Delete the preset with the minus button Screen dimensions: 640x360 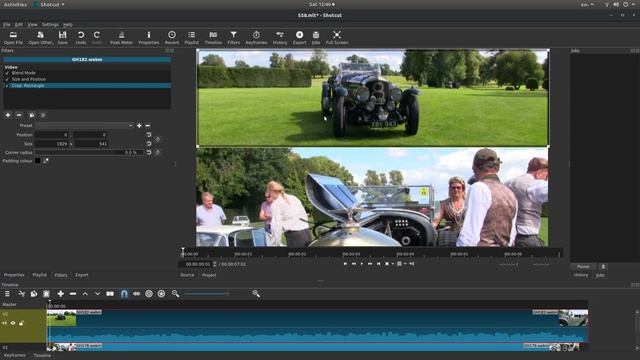(148, 126)
